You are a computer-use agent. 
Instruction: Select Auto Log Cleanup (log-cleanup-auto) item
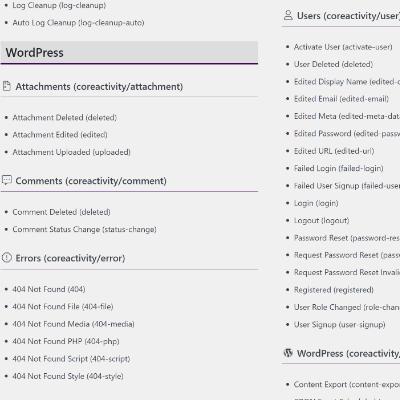click(78, 23)
